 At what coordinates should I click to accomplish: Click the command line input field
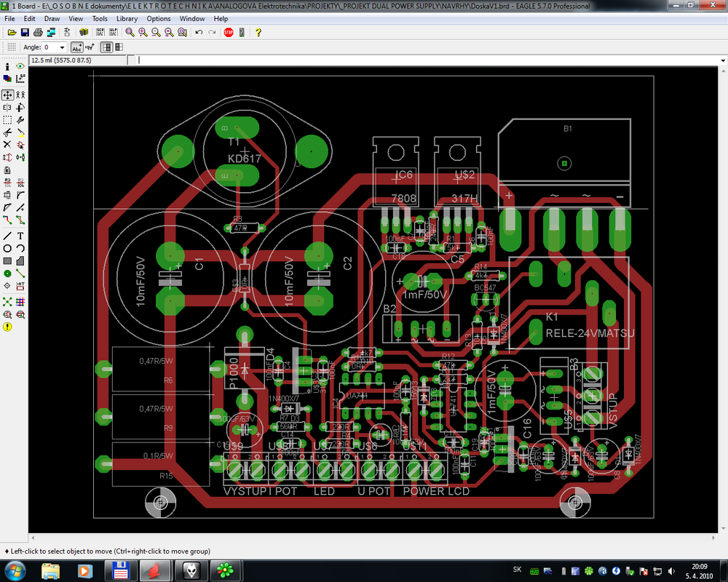[x=427, y=60]
